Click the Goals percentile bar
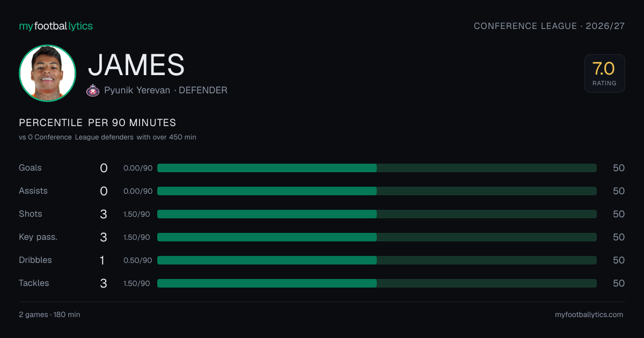Image resolution: width=644 pixels, height=338 pixels. (377, 168)
